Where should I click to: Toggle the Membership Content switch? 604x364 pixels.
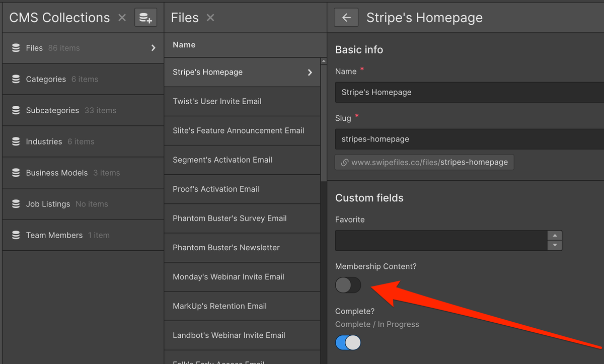pyautogui.click(x=348, y=285)
